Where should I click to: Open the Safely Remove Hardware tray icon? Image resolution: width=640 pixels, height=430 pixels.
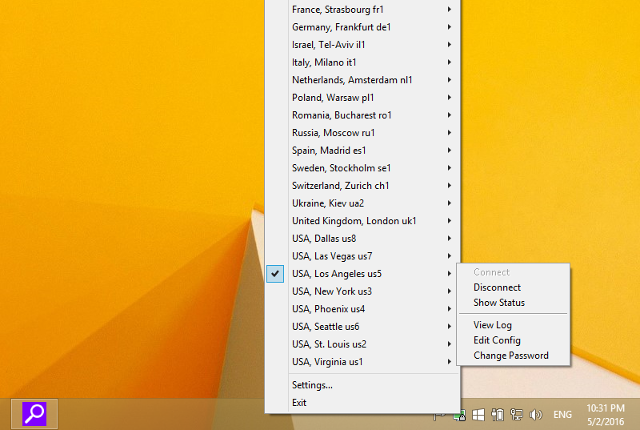[x=497, y=415]
